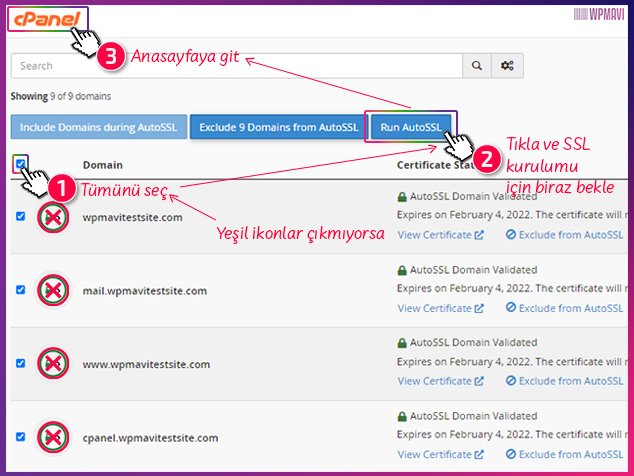Click Exclude from AutoSSL for mail.wpmavitestsite.com

tap(564, 308)
